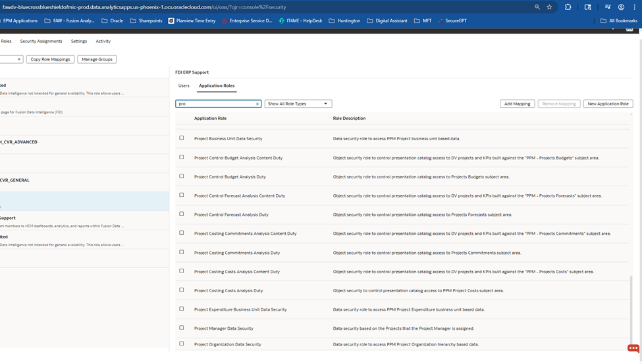The image size is (642, 364).
Task: Check Project Control Forecast Analysis Duty checkbox
Action: [x=182, y=214]
